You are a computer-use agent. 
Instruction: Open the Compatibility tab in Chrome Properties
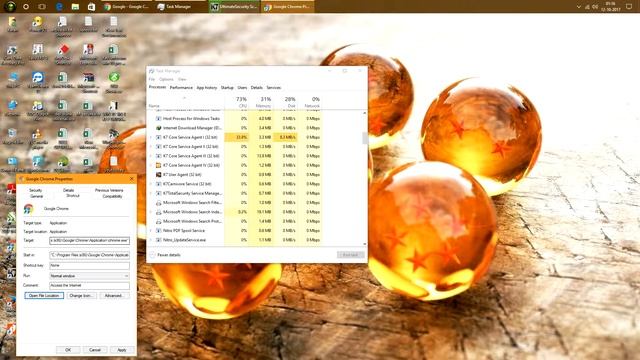(112, 196)
